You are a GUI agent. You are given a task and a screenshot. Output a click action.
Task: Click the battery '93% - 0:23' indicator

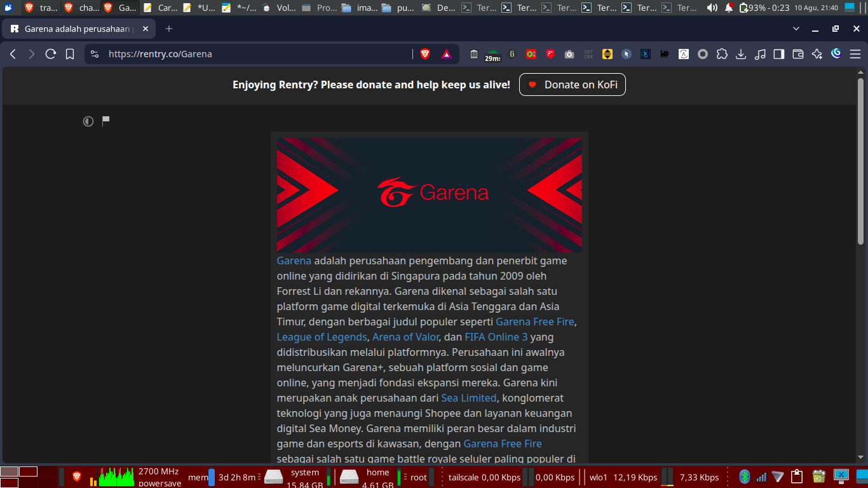764,8
